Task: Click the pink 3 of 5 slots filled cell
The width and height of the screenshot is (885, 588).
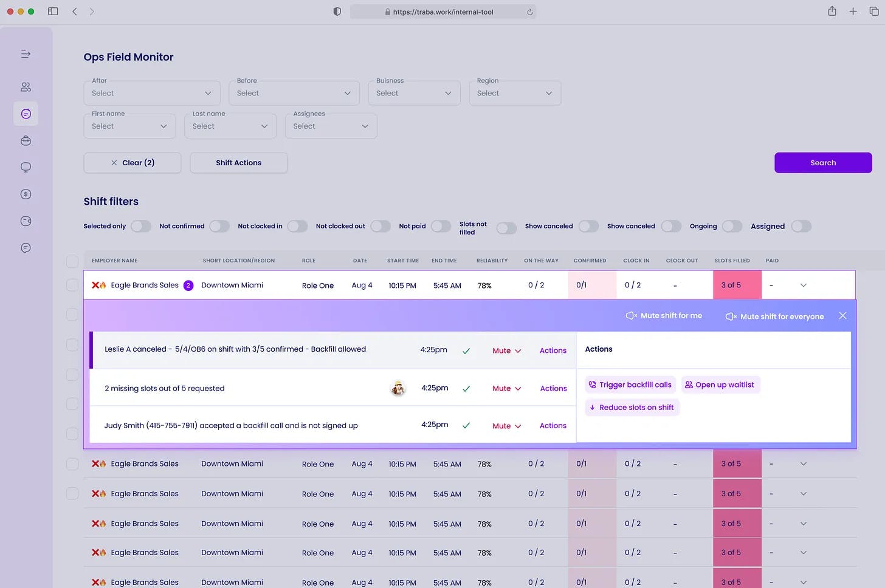Action: point(737,285)
